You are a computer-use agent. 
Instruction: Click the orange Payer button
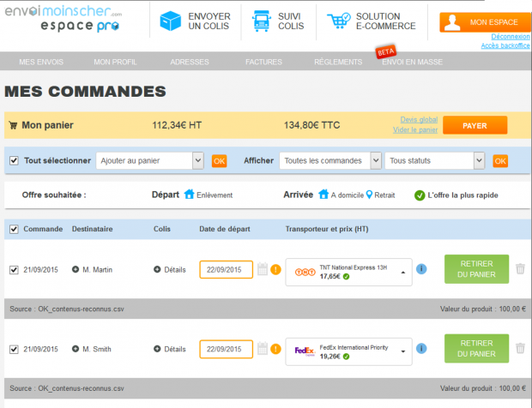click(475, 125)
